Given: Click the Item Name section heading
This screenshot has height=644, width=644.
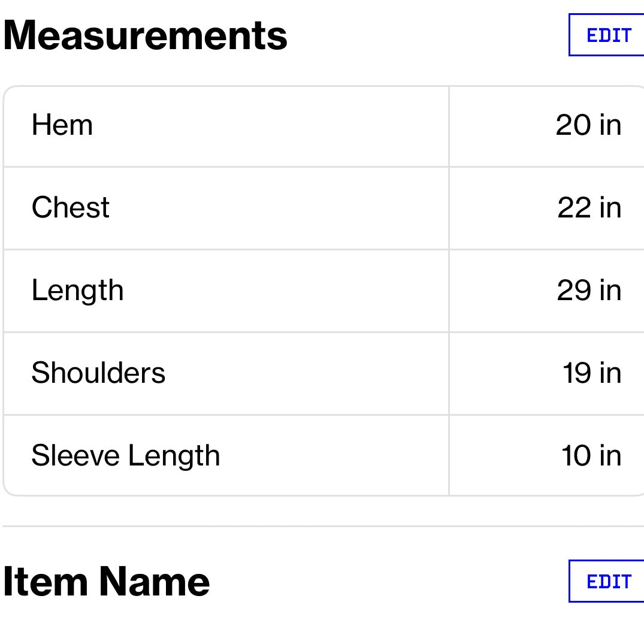Looking at the screenshot, I should (x=107, y=582).
